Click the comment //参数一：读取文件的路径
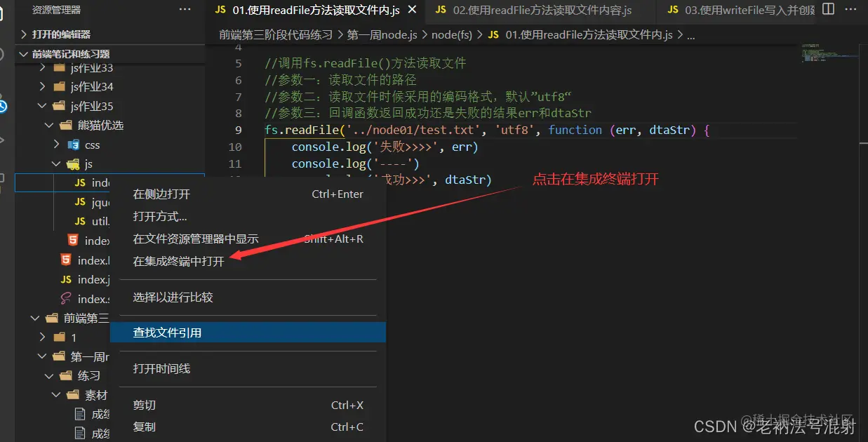The image size is (868, 442). [x=340, y=80]
